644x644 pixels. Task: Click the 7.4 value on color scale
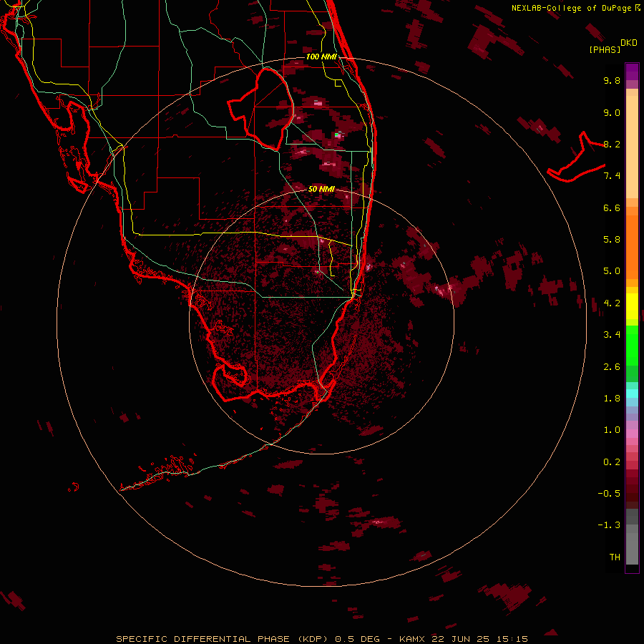coord(612,176)
